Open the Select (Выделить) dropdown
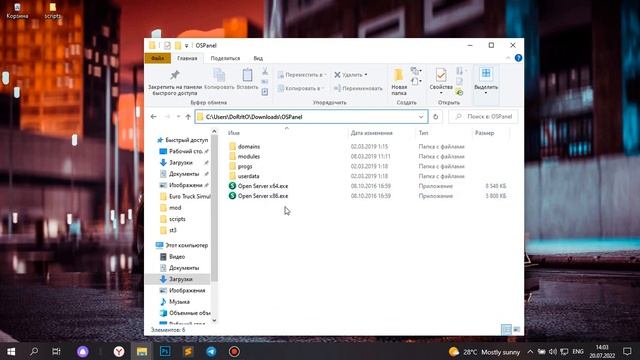Image resolution: width=640 pixels, height=360 pixels. (x=486, y=82)
